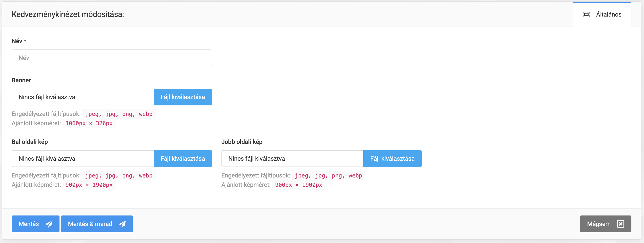Click the Név * field label
This screenshot has width=644, height=243.
pyautogui.click(x=19, y=41)
